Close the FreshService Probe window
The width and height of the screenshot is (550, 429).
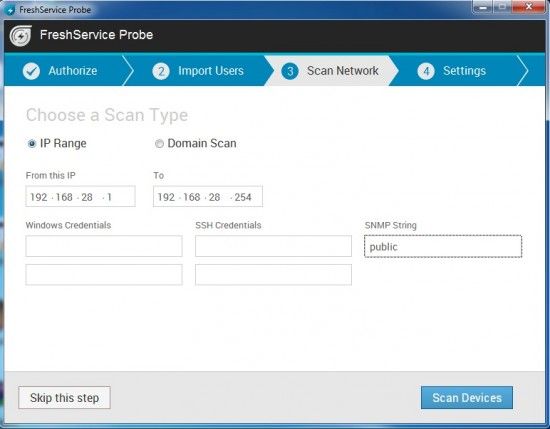pos(528,7)
